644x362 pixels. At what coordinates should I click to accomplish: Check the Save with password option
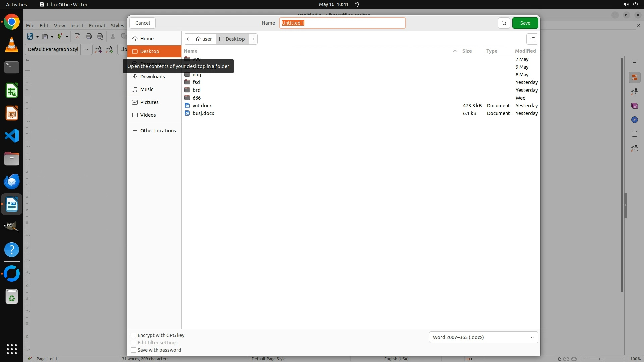pyautogui.click(x=133, y=350)
